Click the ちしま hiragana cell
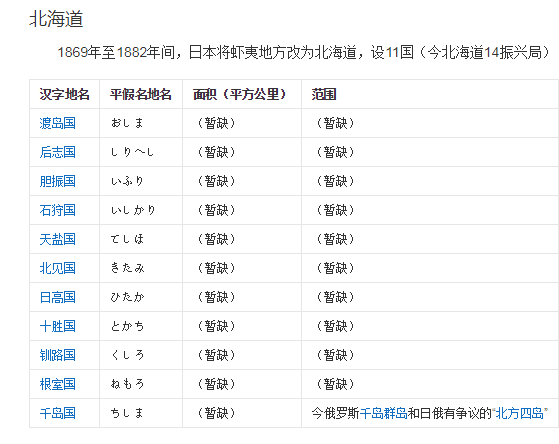The width and height of the screenshot is (559, 444). (x=127, y=413)
